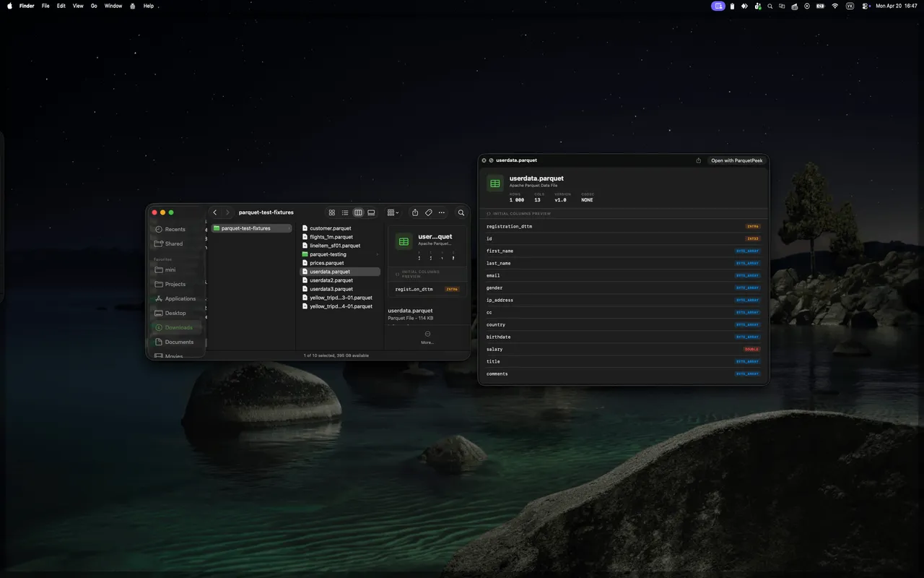Viewport: 924px width, 578px height.
Task: Click the Tags icon in Finder toolbar
Action: tap(428, 212)
